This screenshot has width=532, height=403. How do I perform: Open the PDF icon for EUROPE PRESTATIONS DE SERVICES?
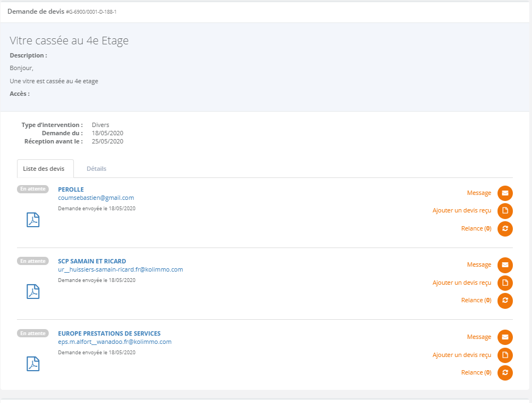tap(33, 364)
